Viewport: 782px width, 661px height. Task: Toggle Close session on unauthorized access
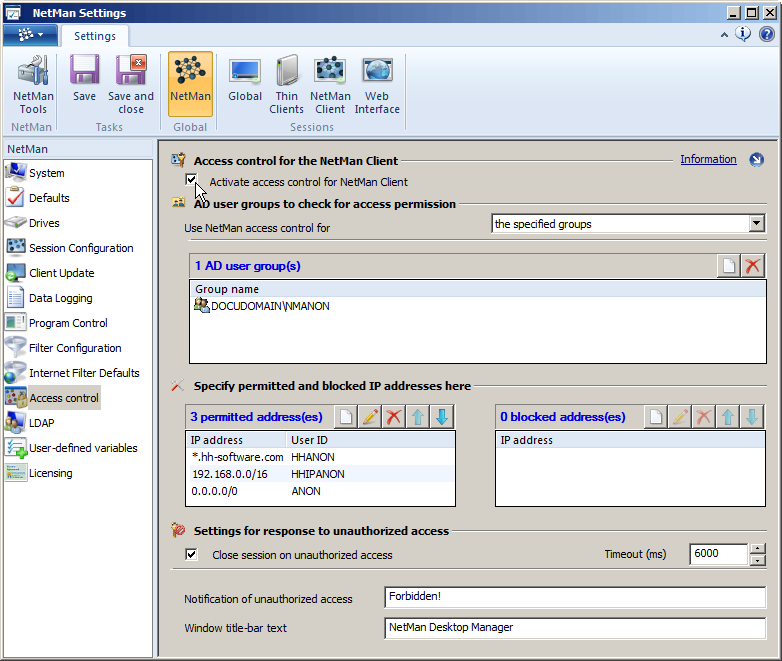pos(191,554)
